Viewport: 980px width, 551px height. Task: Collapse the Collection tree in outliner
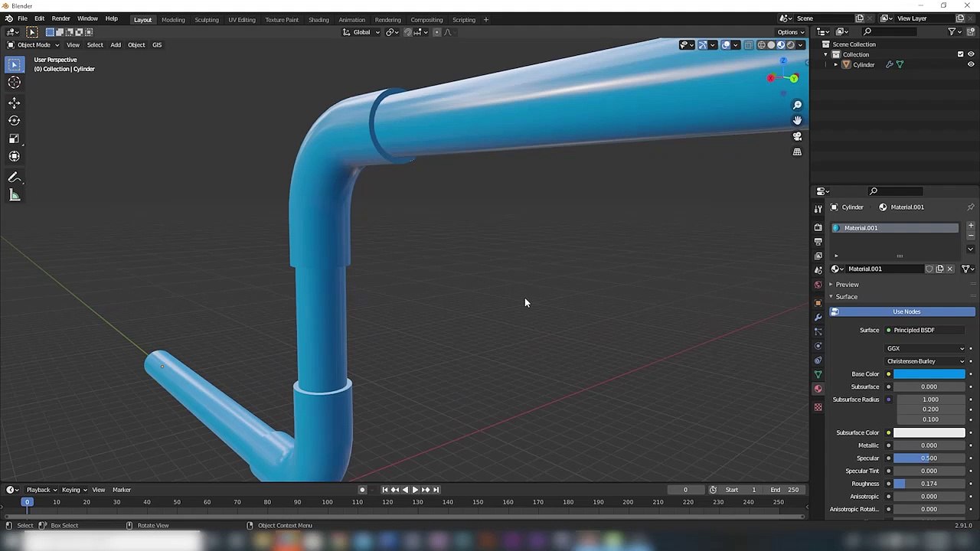tap(826, 54)
